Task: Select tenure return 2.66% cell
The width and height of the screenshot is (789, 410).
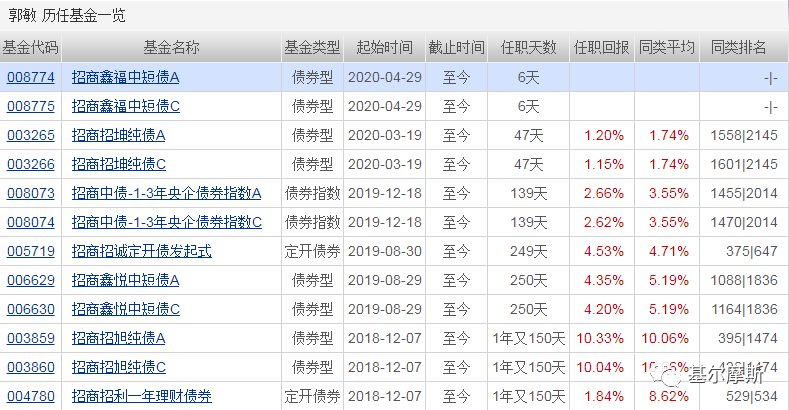Action: (604, 193)
